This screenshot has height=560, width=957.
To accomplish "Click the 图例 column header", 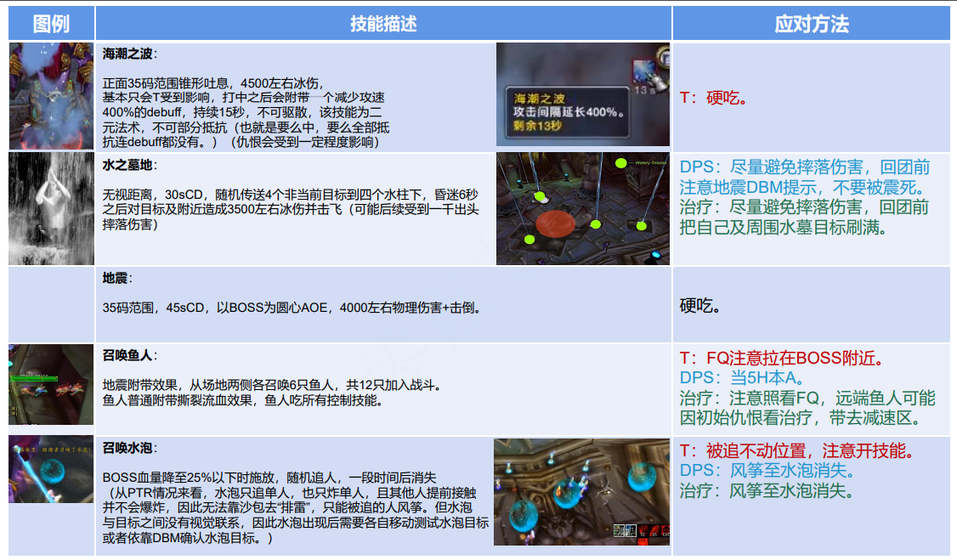I will pos(51,23).
